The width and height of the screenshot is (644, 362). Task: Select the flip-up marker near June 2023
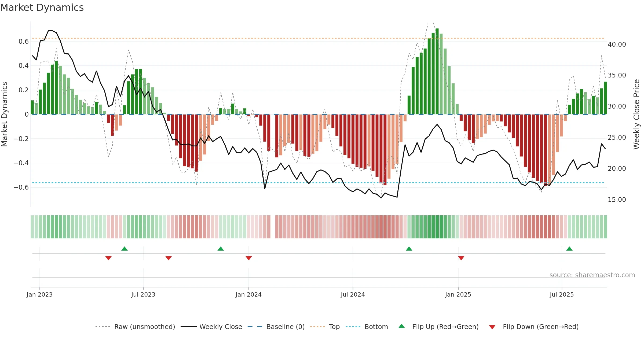click(125, 249)
